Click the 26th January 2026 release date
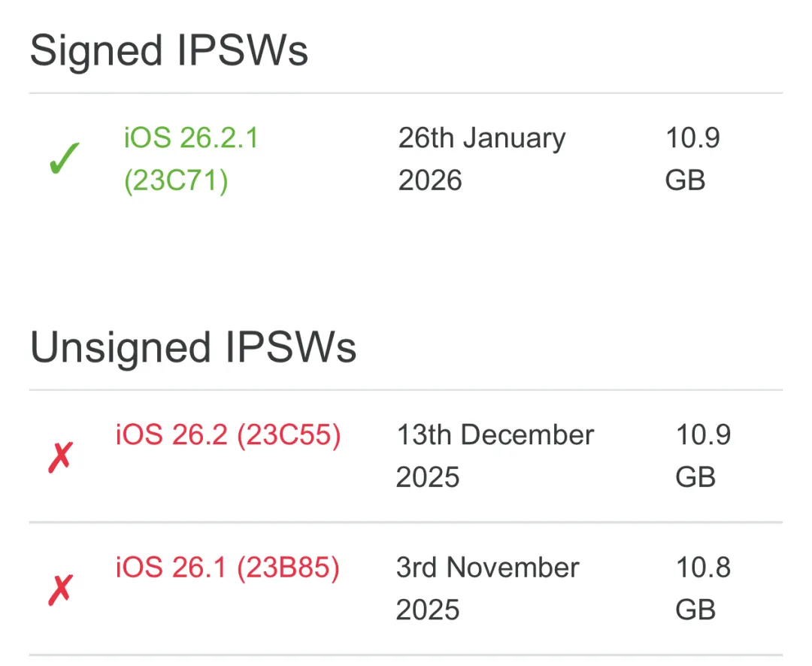The image size is (812, 666). point(481,159)
